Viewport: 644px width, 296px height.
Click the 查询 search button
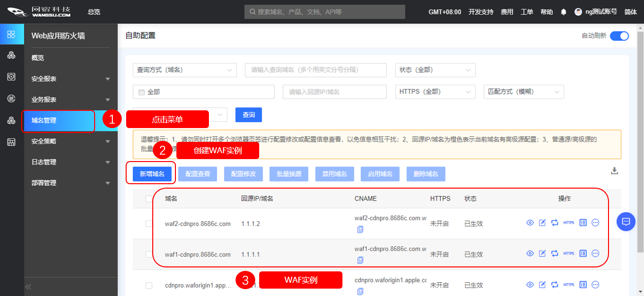(x=248, y=115)
